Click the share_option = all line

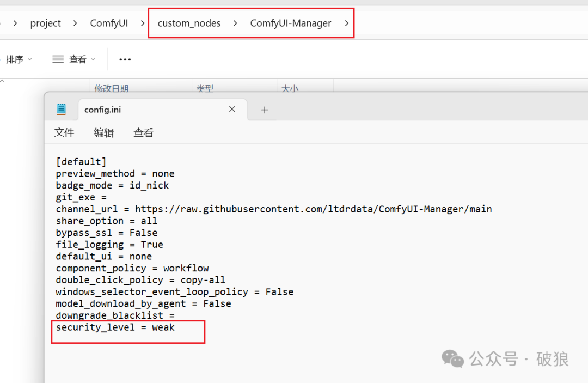[107, 221]
